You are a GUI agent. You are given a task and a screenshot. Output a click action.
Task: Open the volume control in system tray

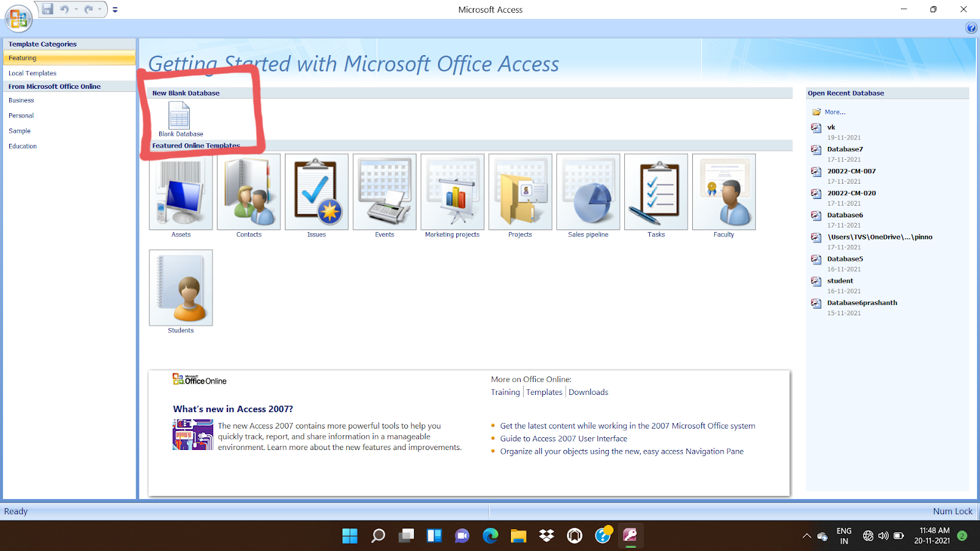coord(883,536)
